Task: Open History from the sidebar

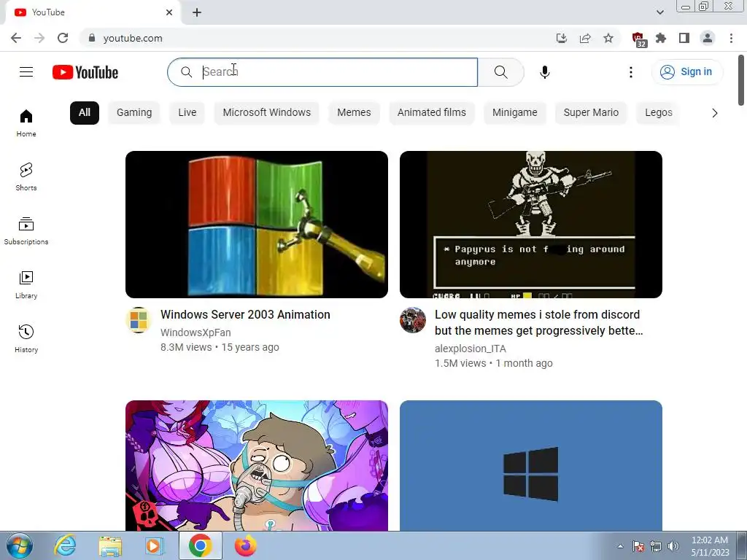Action: pyautogui.click(x=26, y=338)
